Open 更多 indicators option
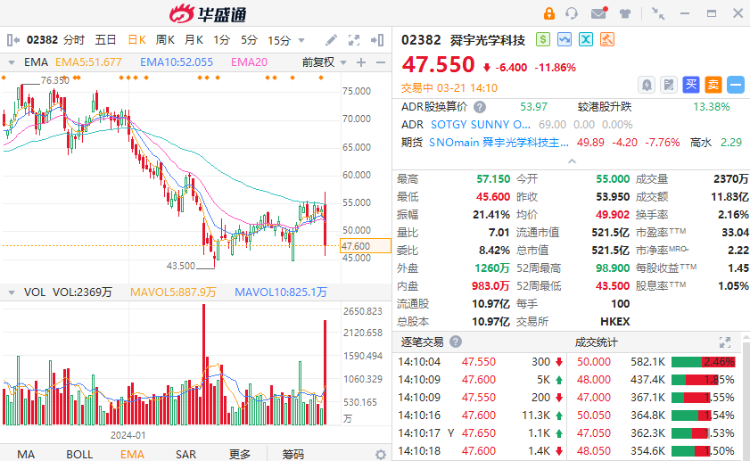 (240, 454)
